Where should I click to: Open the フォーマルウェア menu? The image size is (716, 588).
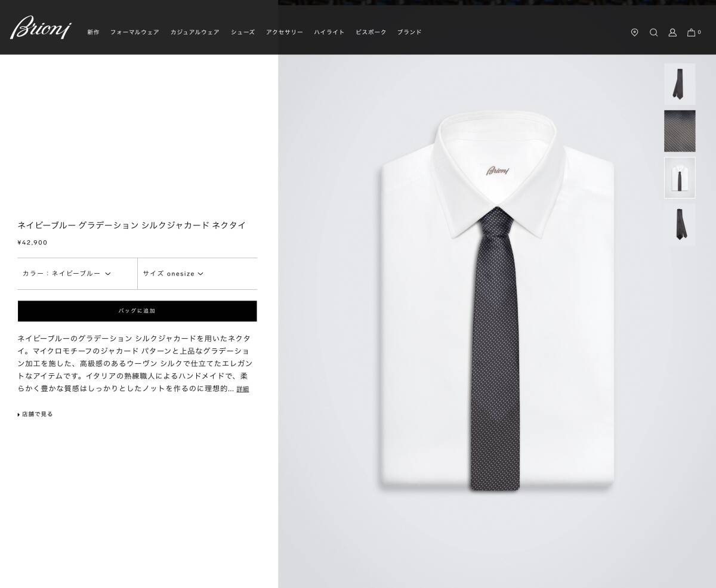coord(134,32)
